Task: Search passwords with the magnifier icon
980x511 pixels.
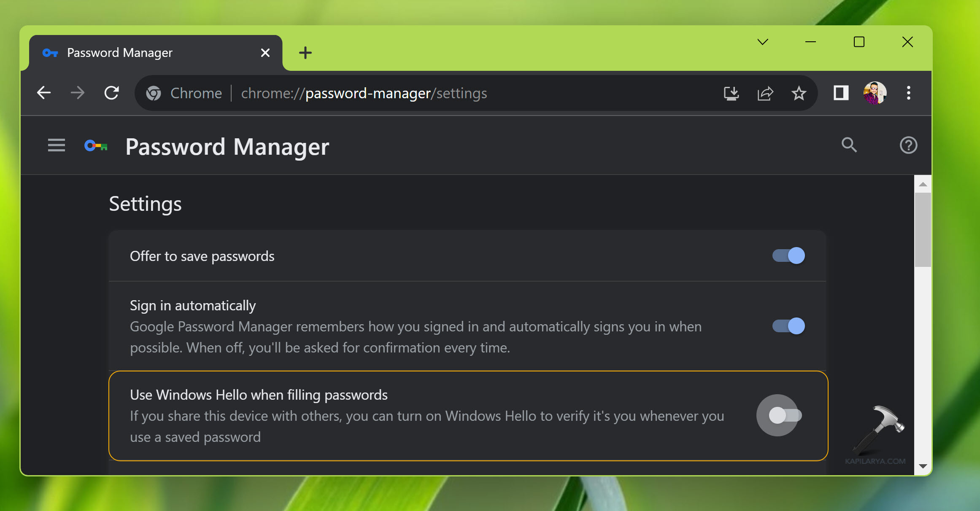Action: 849,145
